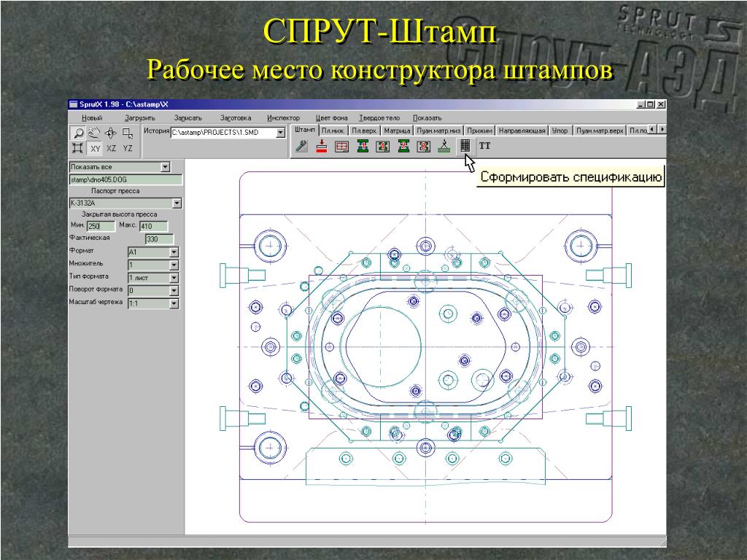Click the boxed section icon numbered 1
The width and height of the screenshot is (747, 560).
pos(383,146)
